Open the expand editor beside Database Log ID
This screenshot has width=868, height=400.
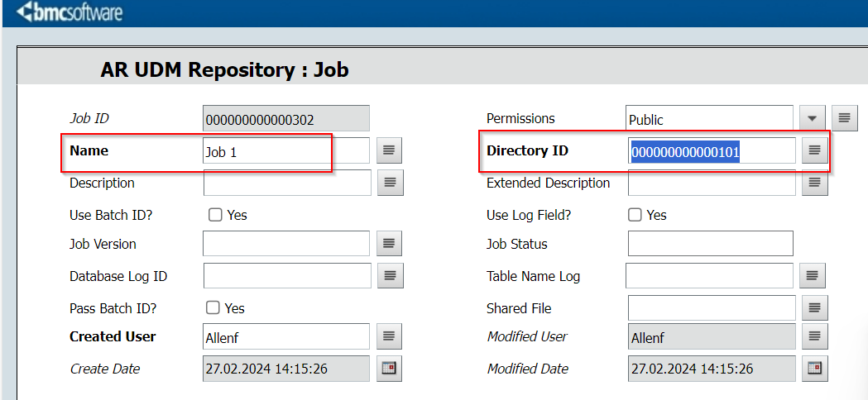point(391,275)
